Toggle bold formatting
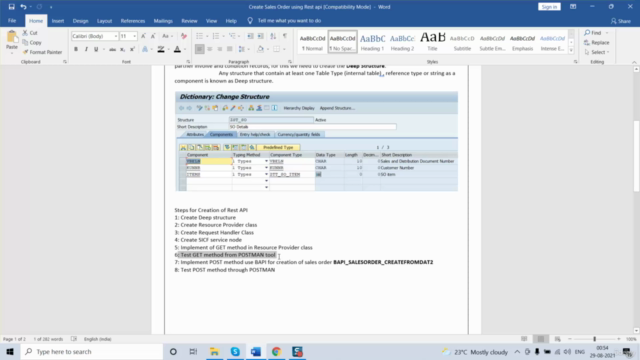The height and width of the screenshot is (360, 640). [x=76, y=49]
